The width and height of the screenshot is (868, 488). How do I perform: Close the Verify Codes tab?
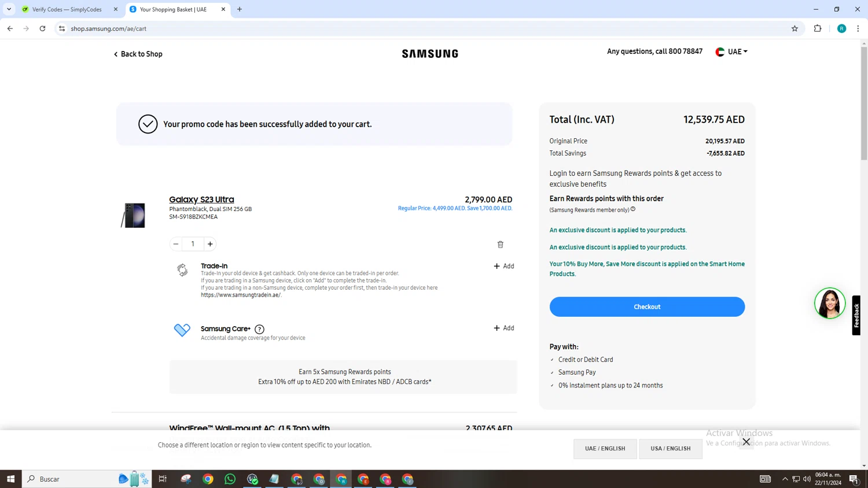tap(116, 9)
